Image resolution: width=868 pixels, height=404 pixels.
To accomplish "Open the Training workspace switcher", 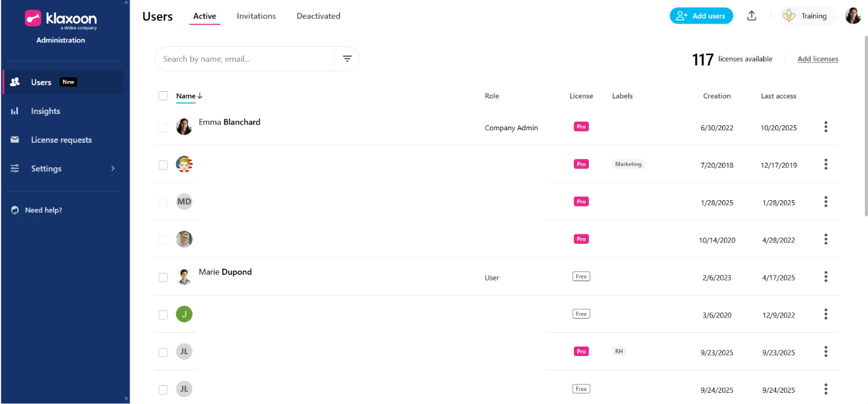I will pyautogui.click(x=808, y=16).
